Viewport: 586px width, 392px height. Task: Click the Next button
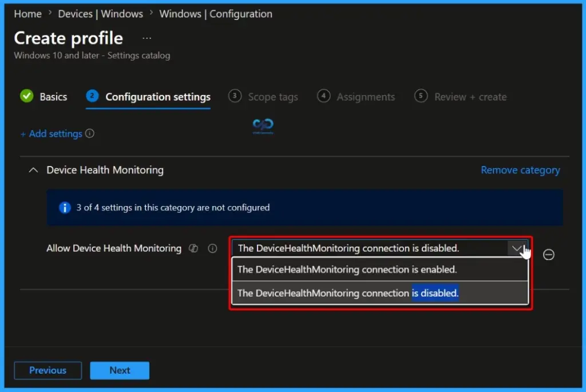tap(120, 370)
